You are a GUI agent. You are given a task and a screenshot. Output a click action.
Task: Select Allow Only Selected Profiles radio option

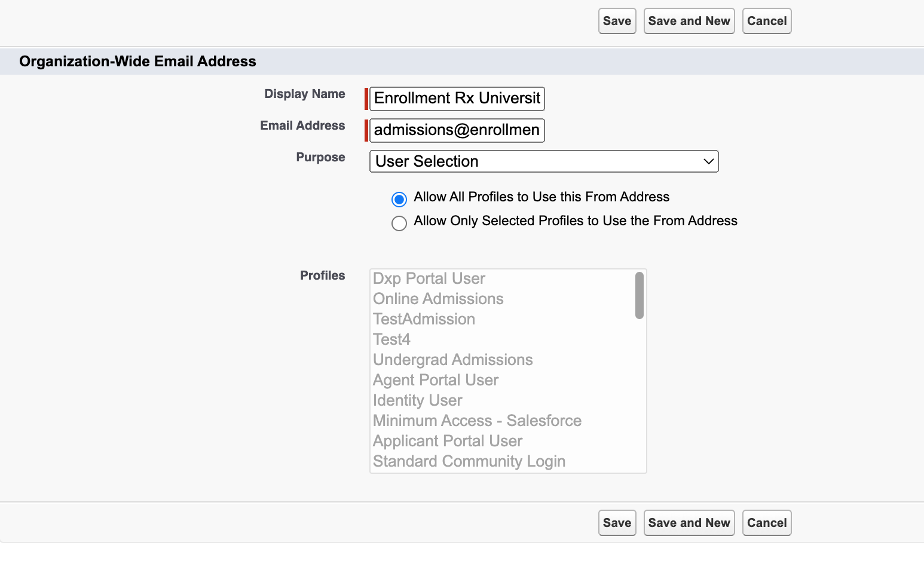[399, 223]
